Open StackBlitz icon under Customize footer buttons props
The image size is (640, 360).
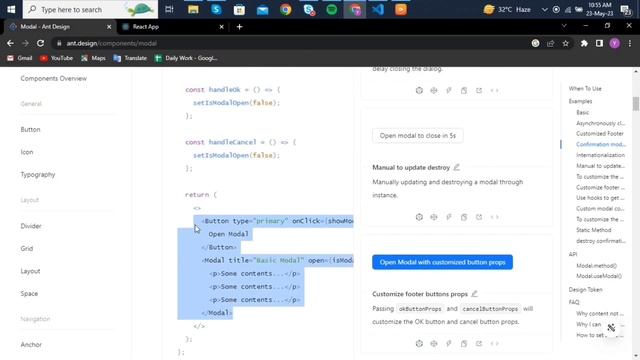tap(449, 344)
